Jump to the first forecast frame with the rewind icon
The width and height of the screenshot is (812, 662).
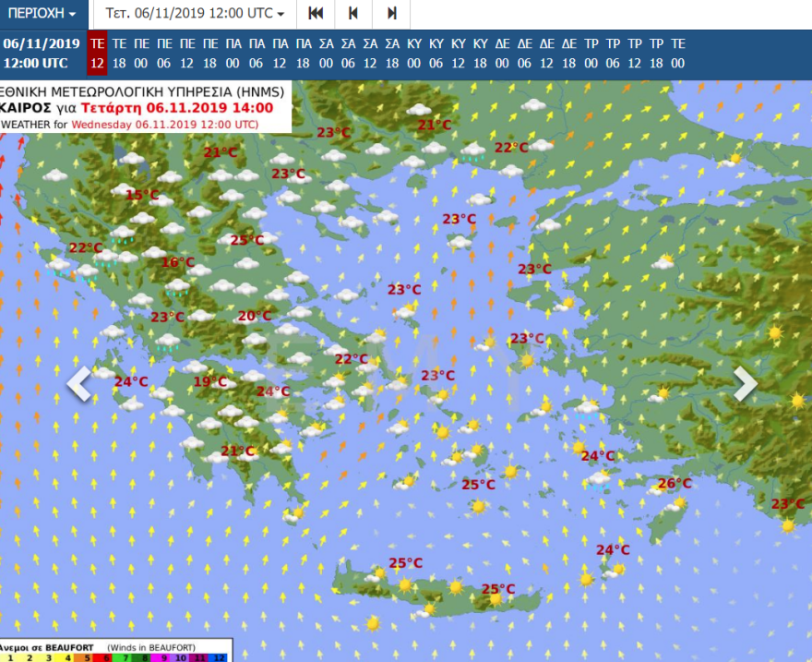click(316, 15)
